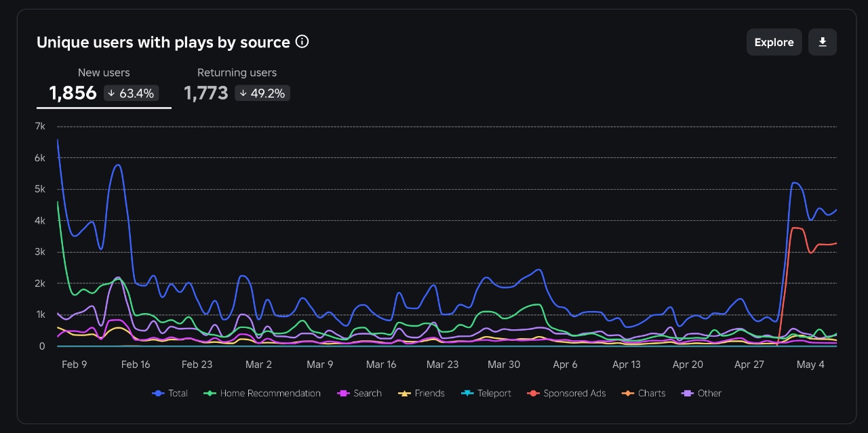The width and height of the screenshot is (868, 433).
Task: Hide the Search series via legend
Action: pyautogui.click(x=359, y=393)
